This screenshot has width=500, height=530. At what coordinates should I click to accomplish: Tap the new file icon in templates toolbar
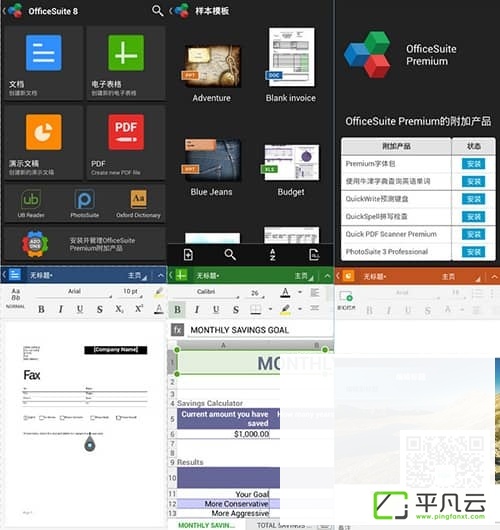[188, 255]
